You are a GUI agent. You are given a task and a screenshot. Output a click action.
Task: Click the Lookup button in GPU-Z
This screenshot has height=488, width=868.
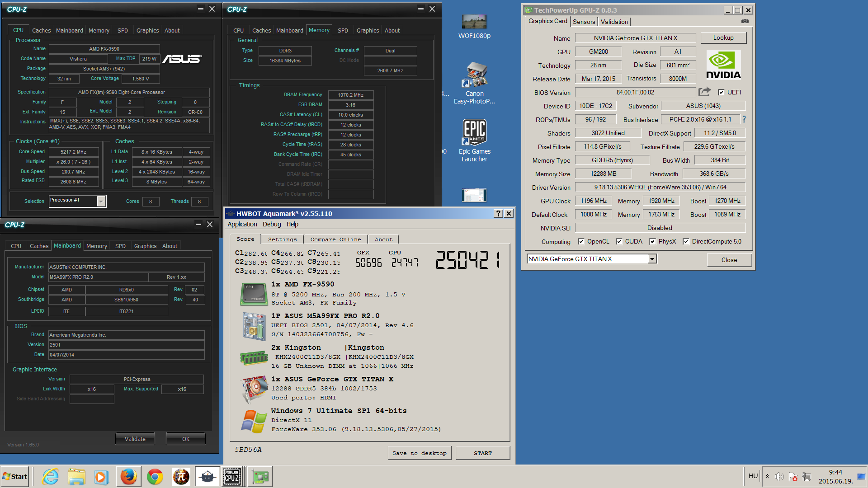pos(723,38)
